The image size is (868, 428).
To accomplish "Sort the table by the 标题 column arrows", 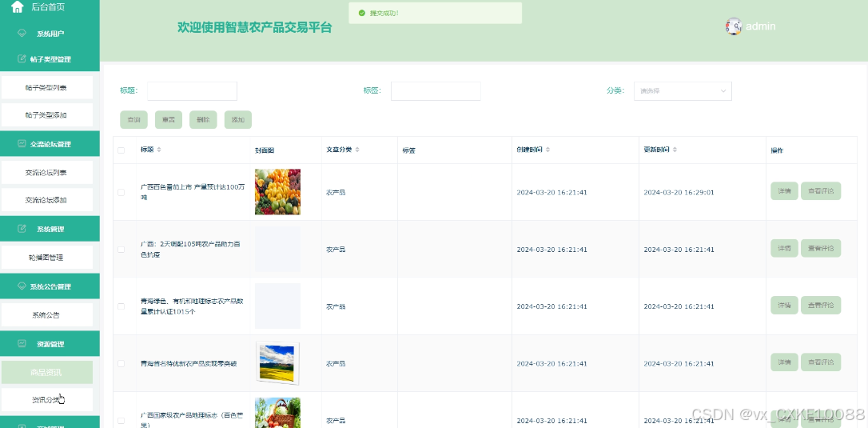I will (159, 150).
